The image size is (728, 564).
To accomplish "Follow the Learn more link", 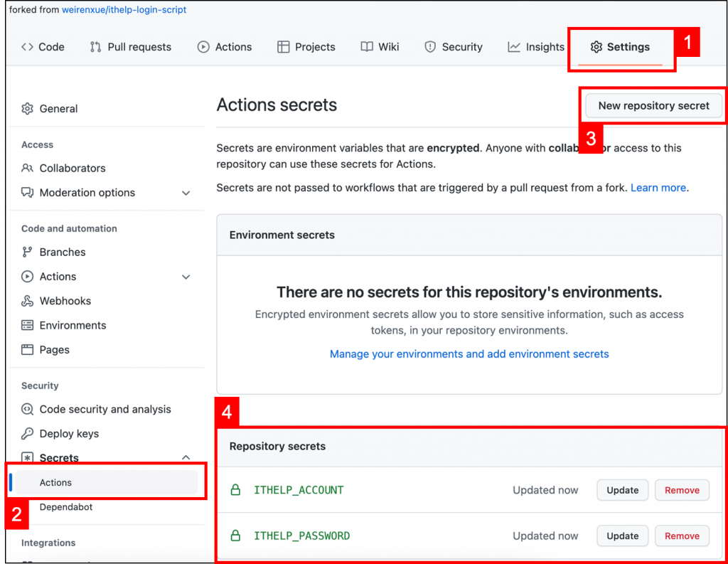I will [658, 188].
